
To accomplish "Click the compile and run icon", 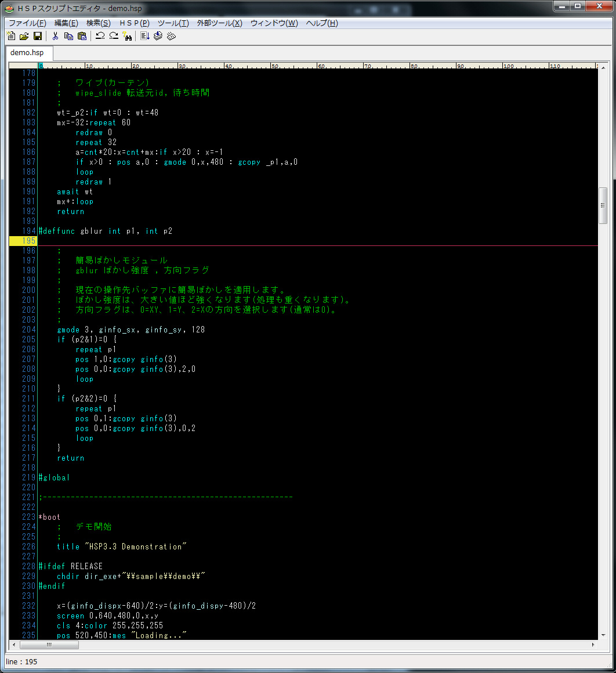I will pos(144,36).
